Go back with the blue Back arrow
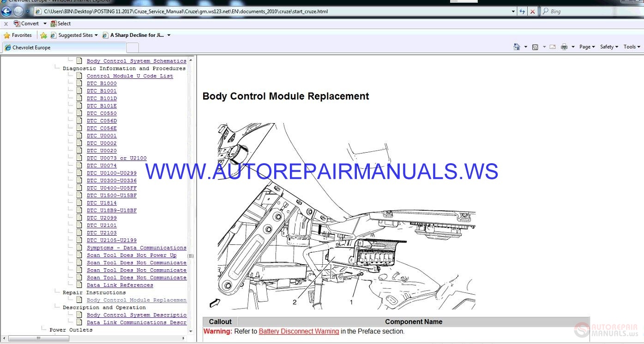This screenshot has width=644, height=344. (x=6, y=11)
